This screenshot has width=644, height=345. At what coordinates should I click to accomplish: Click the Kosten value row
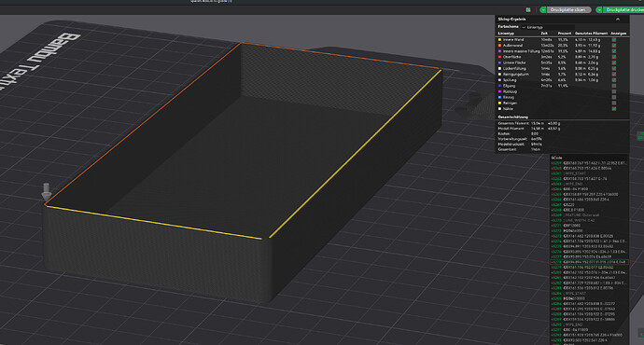[518, 133]
